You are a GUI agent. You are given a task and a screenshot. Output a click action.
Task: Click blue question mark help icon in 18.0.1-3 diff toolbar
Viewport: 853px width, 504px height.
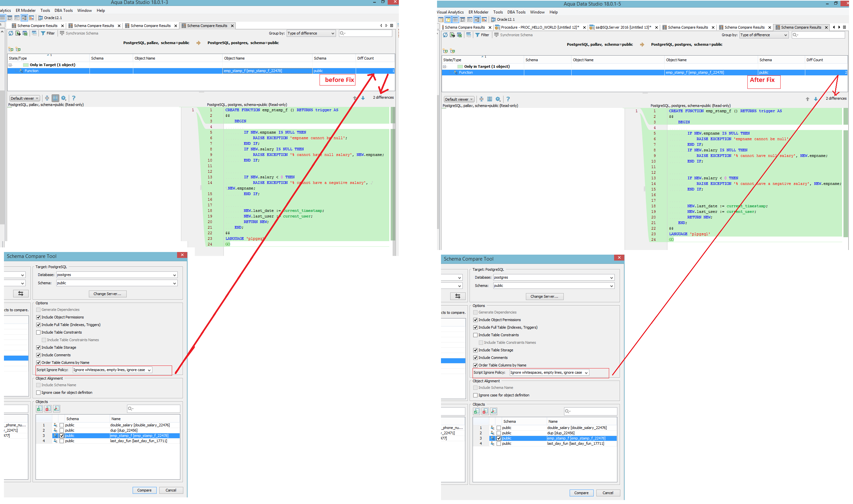click(x=74, y=98)
